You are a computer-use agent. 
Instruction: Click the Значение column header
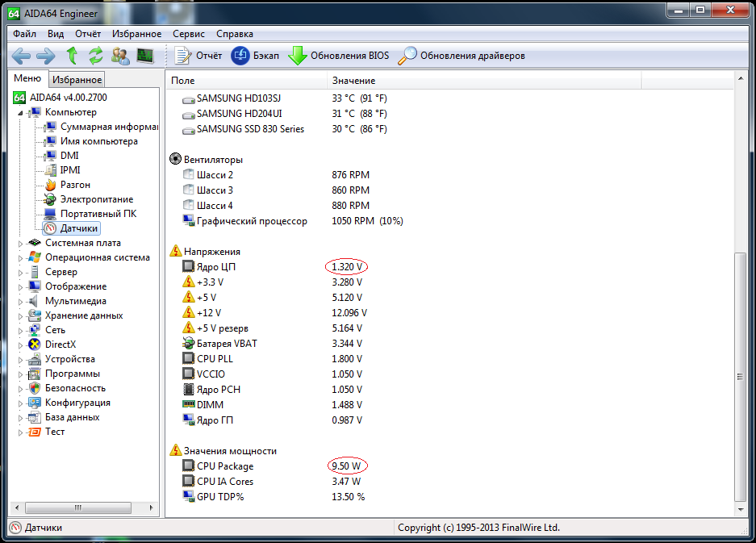coord(484,81)
